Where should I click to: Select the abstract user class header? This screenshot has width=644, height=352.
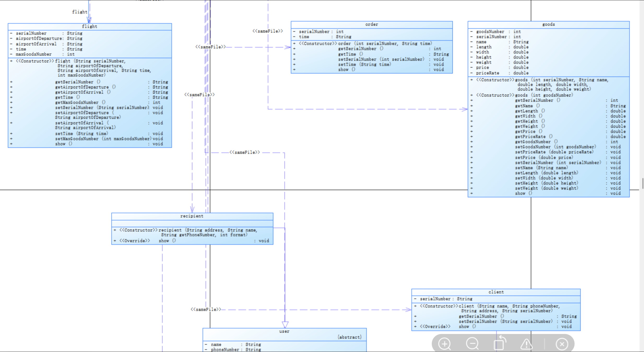[x=284, y=331]
